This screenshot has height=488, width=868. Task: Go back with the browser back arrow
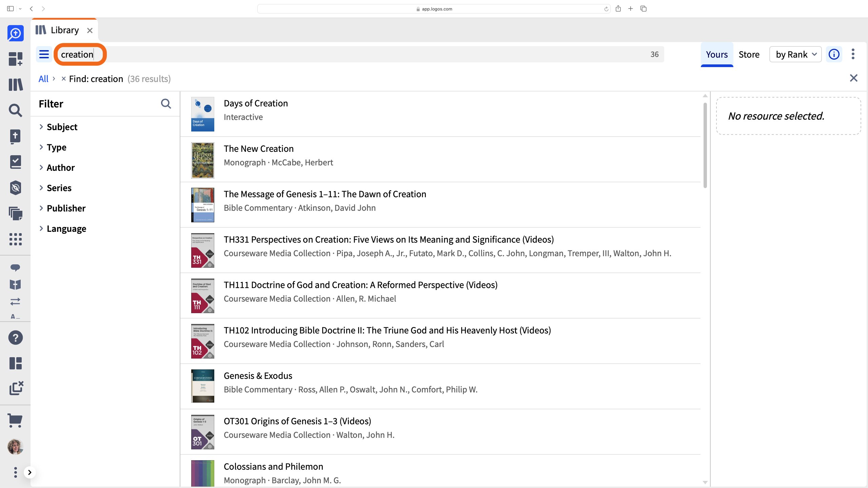coord(31,9)
